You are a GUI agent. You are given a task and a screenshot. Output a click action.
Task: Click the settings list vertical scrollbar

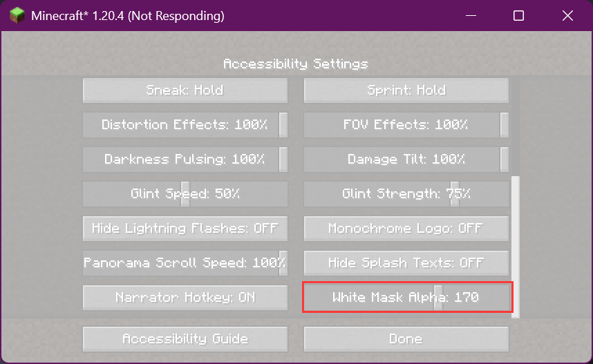[x=515, y=246]
